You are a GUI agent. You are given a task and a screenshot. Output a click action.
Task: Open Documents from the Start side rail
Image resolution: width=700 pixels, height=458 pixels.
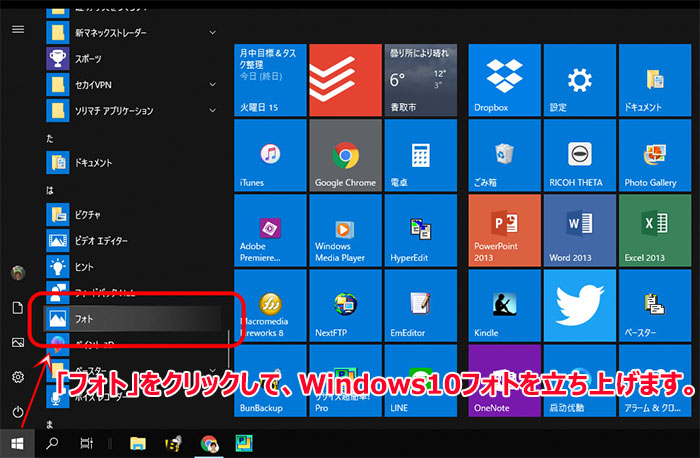coord(18,308)
